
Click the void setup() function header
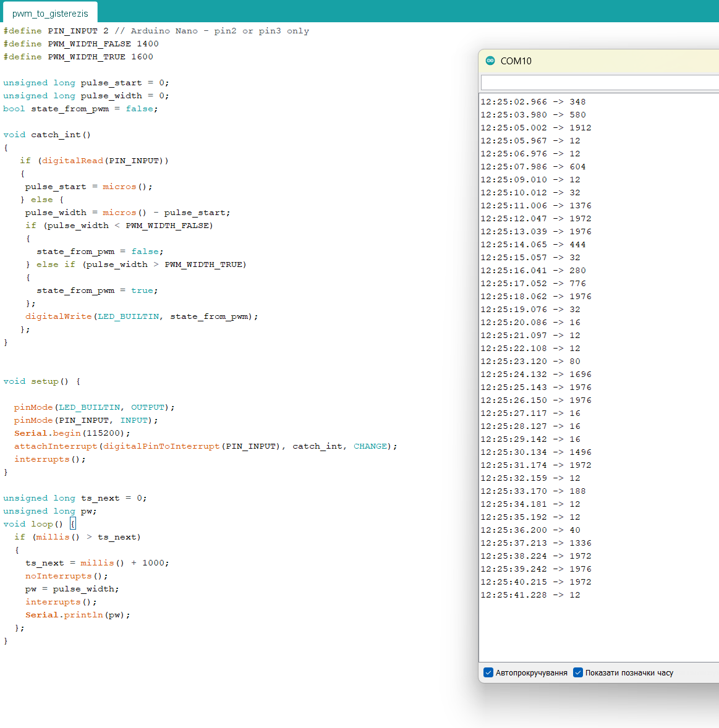42,382
